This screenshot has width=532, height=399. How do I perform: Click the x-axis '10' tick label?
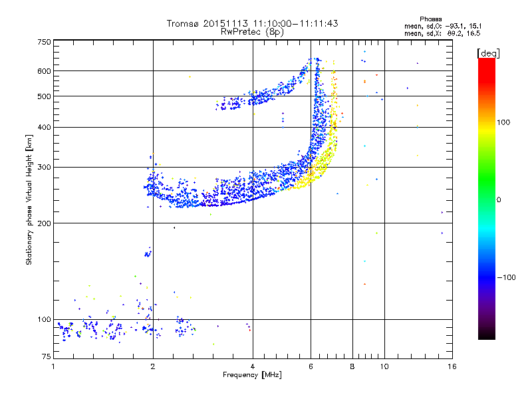click(384, 366)
